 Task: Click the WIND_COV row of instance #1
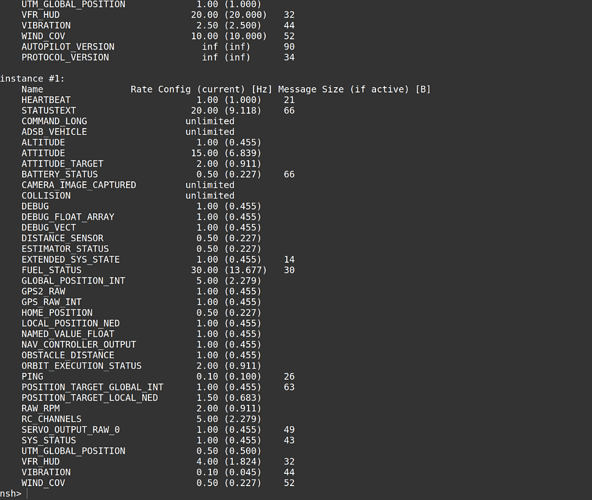point(158,483)
